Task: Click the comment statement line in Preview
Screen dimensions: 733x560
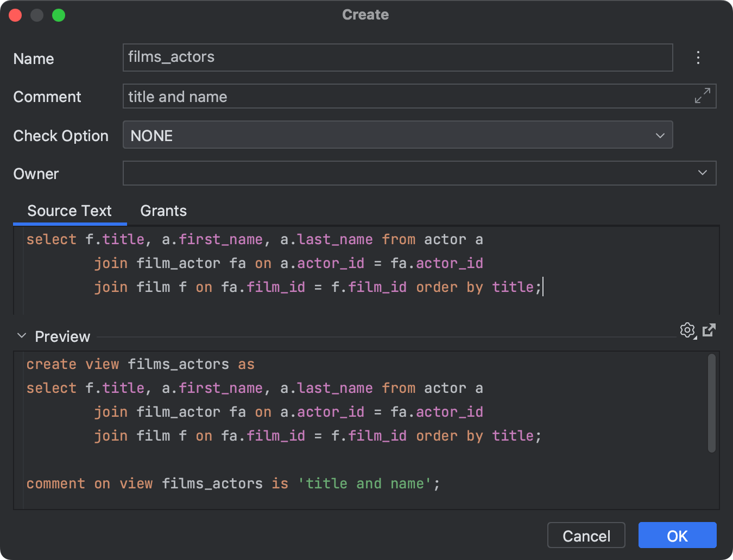Action: (233, 483)
